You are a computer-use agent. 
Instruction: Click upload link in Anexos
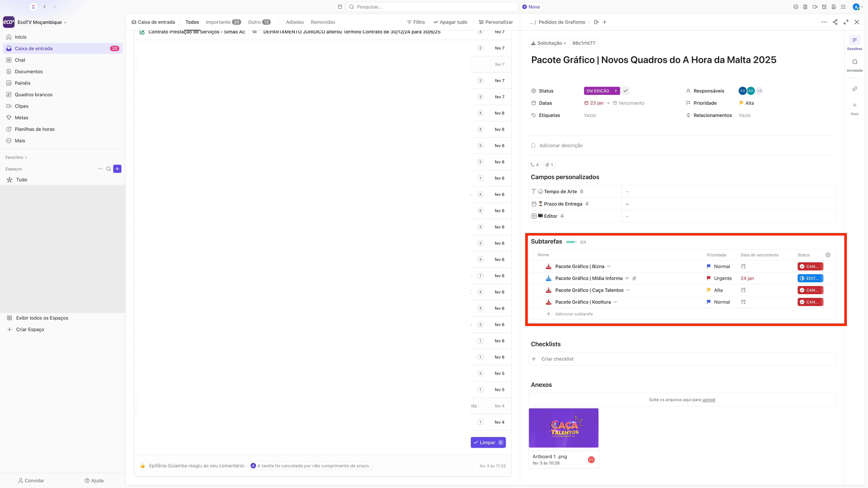tap(708, 400)
